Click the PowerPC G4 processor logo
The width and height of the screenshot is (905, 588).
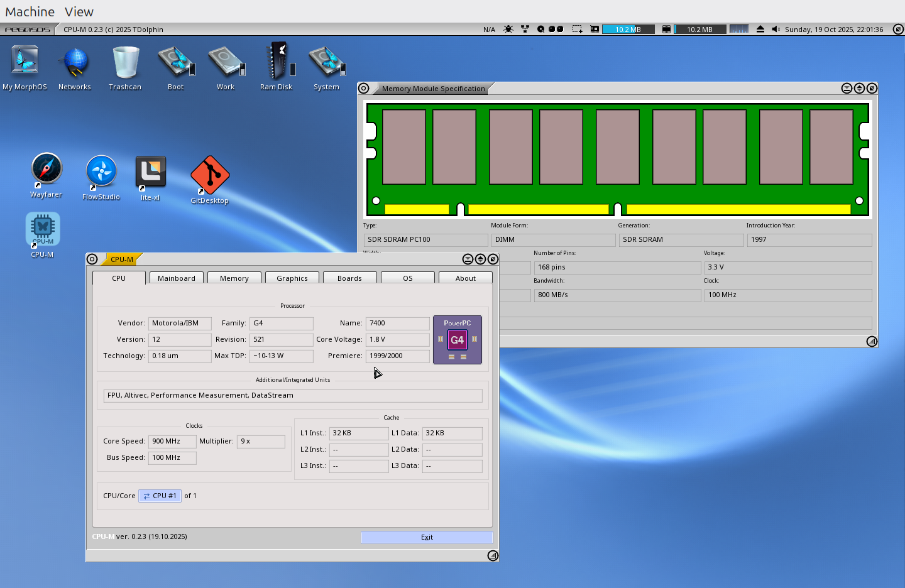click(x=457, y=340)
